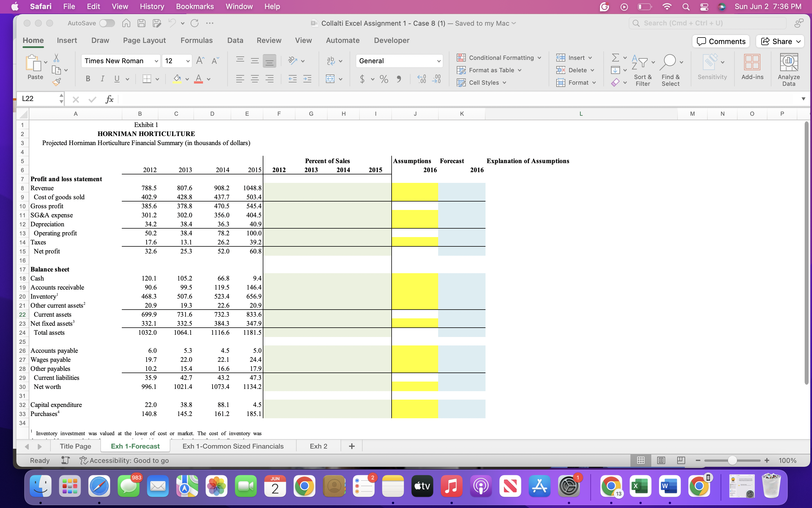Image resolution: width=812 pixels, height=508 pixels.
Task: Apply red font color swatch
Action: (198, 79)
